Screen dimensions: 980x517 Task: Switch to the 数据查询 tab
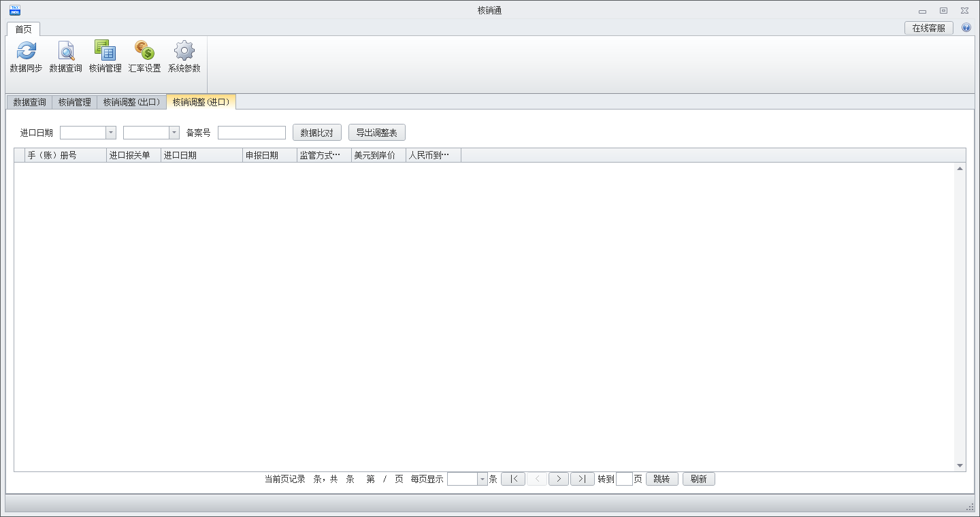tap(29, 102)
